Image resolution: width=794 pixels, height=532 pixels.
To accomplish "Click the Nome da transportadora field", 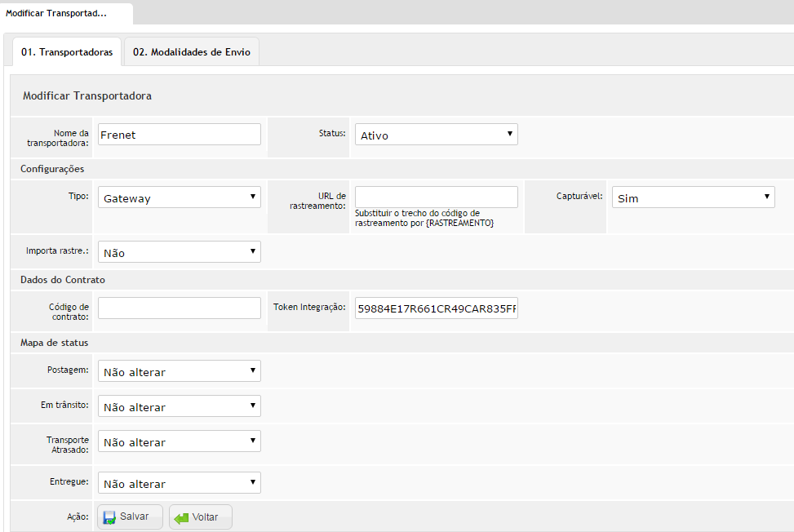I will click(179, 135).
